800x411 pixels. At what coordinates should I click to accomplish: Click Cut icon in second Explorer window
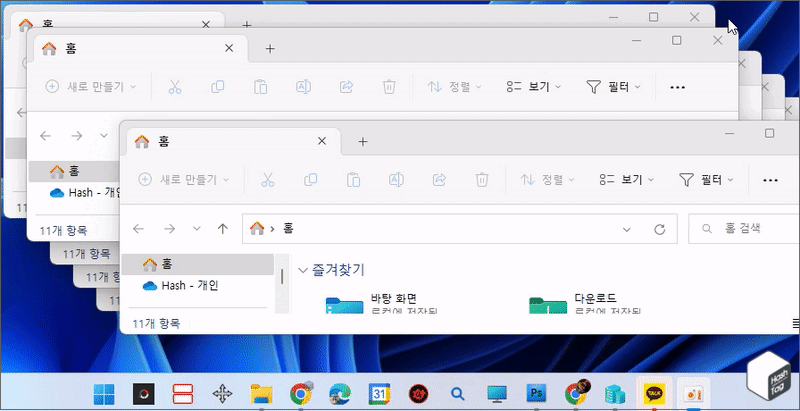[174, 87]
